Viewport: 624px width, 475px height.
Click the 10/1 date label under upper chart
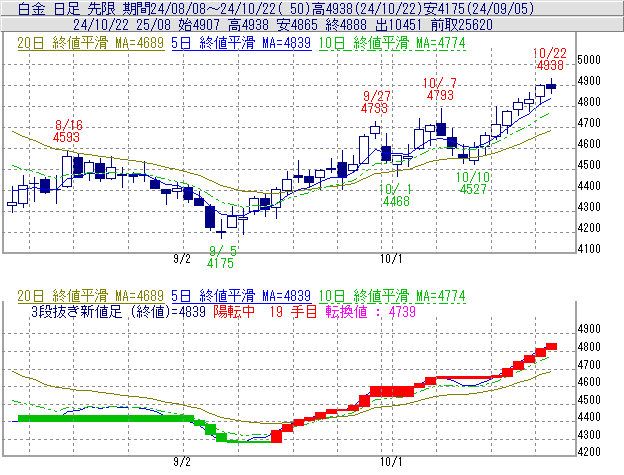[391, 259]
